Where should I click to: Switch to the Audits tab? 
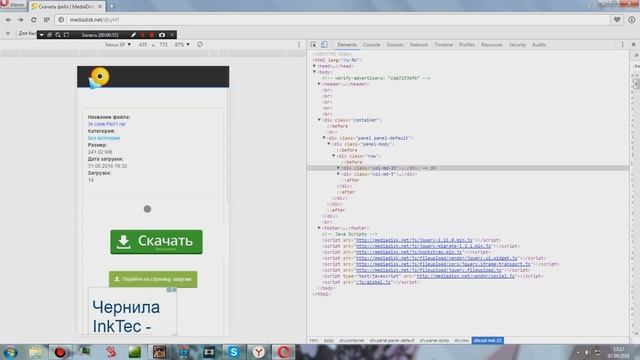[x=539, y=45]
